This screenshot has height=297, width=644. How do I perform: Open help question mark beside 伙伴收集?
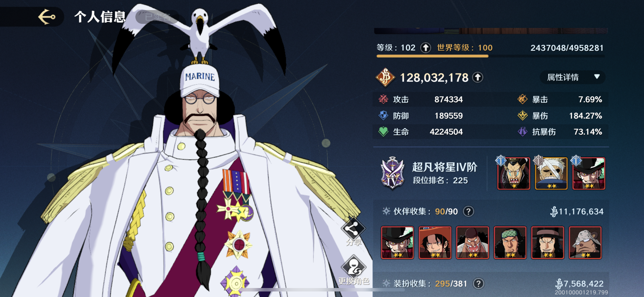pos(468,212)
